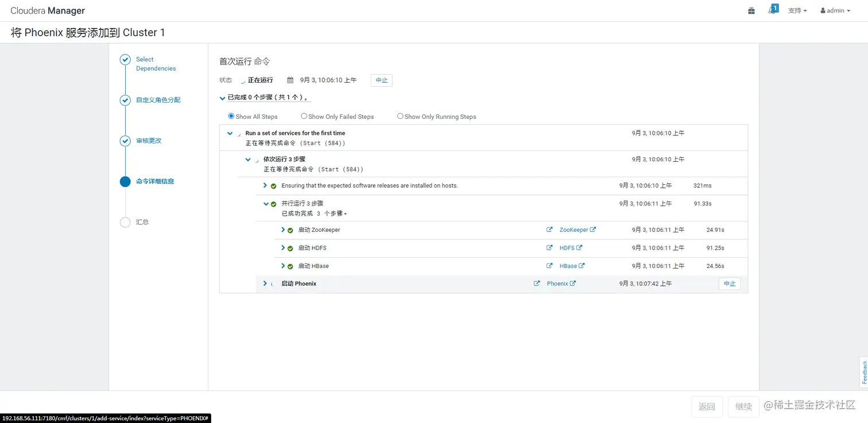Viewport: 868px width, 423px height.
Task: Collapse the 并行运行 3 步骤 row
Action: pyautogui.click(x=266, y=204)
